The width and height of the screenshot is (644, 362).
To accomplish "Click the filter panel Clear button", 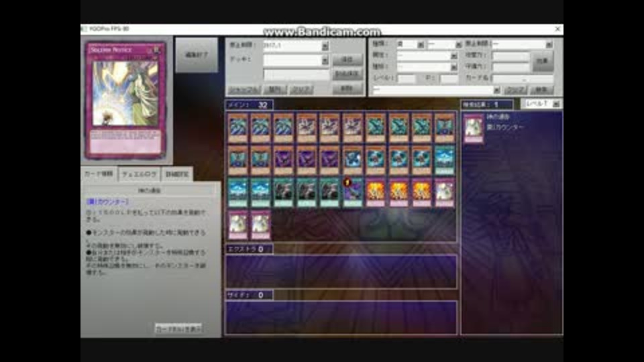I will tap(515, 89).
